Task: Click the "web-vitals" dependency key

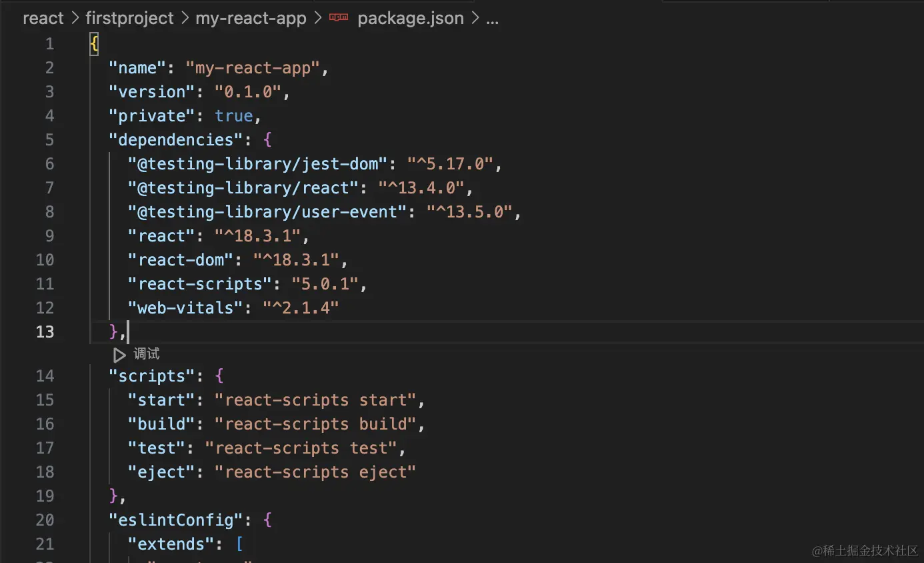Action: click(185, 308)
